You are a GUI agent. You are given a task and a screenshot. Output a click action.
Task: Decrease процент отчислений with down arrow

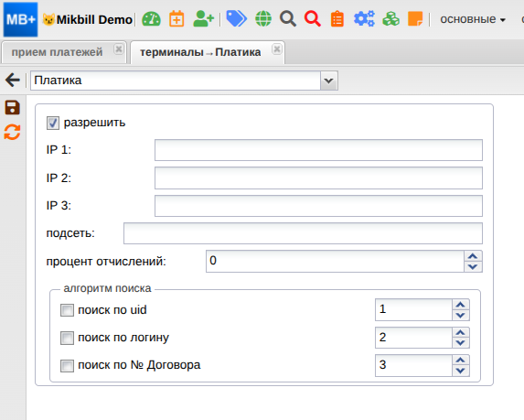point(473,267)
